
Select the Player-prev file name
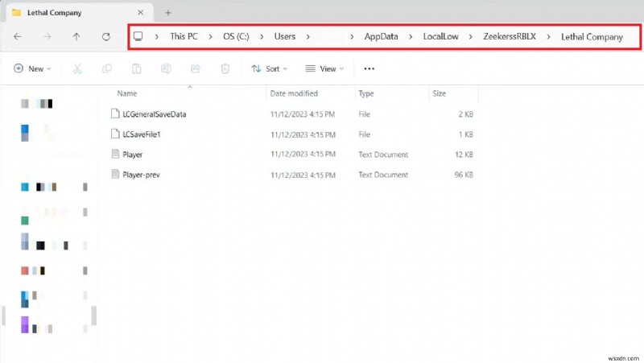point(142,175)
